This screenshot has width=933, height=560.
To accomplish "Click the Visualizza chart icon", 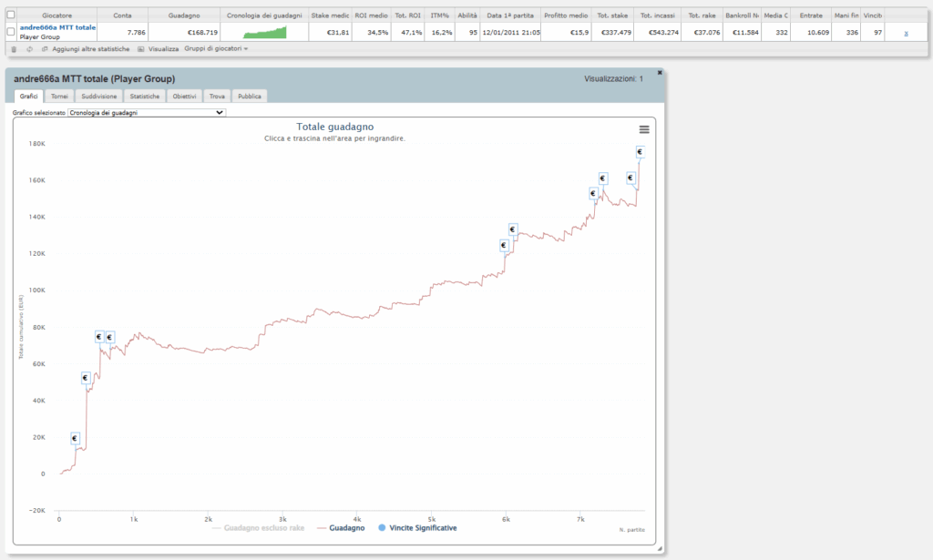I will tap(141, 49).
